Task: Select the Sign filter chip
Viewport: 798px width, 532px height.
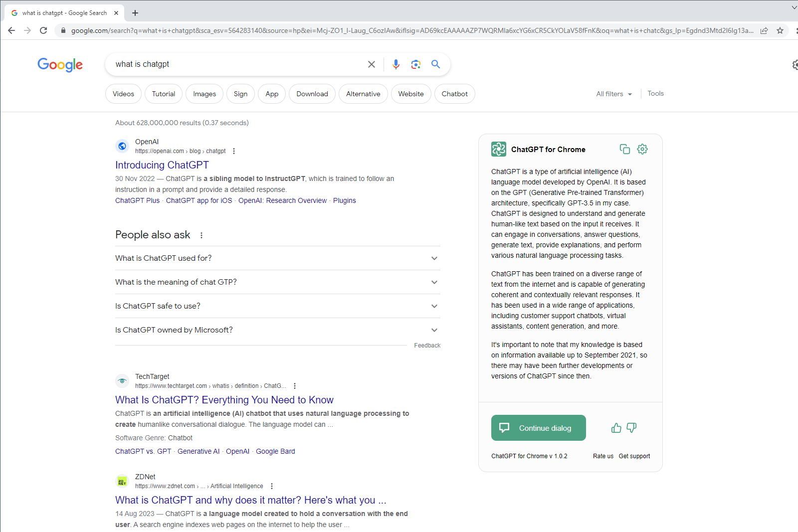Action: click(x=240, y=94)
